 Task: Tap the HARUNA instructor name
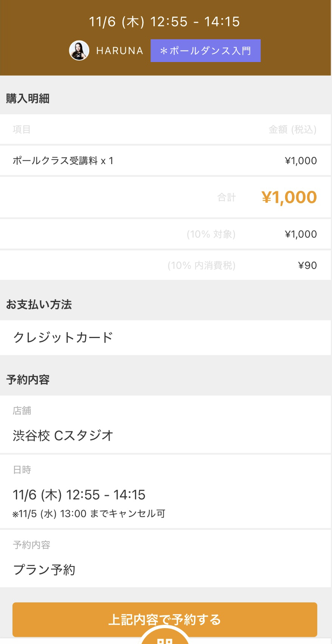click(119, 51)
